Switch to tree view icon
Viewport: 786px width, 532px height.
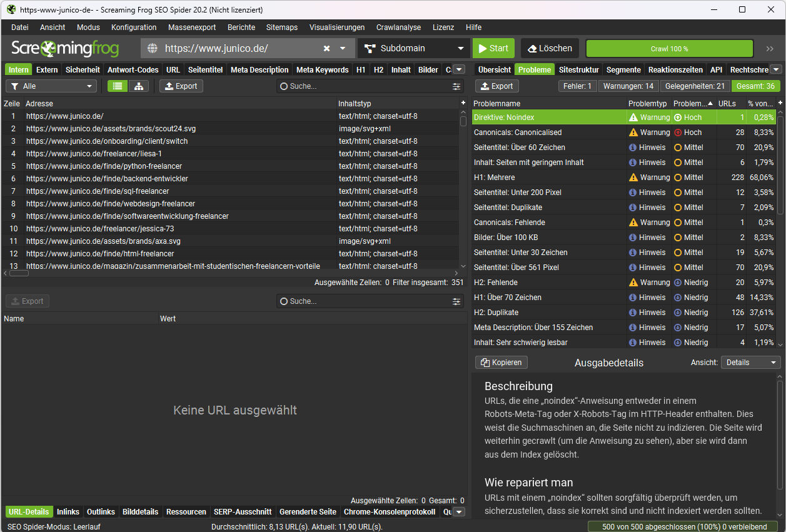pos(139,86)
